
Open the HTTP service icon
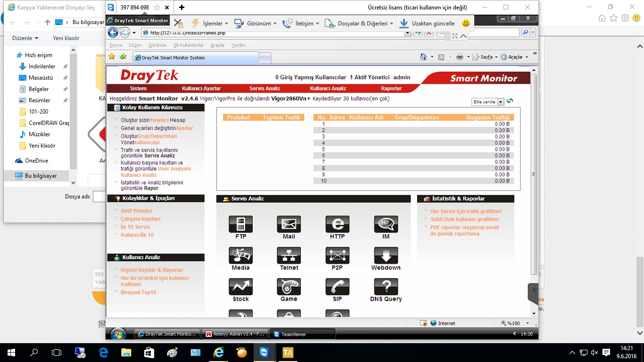point(337,224)
